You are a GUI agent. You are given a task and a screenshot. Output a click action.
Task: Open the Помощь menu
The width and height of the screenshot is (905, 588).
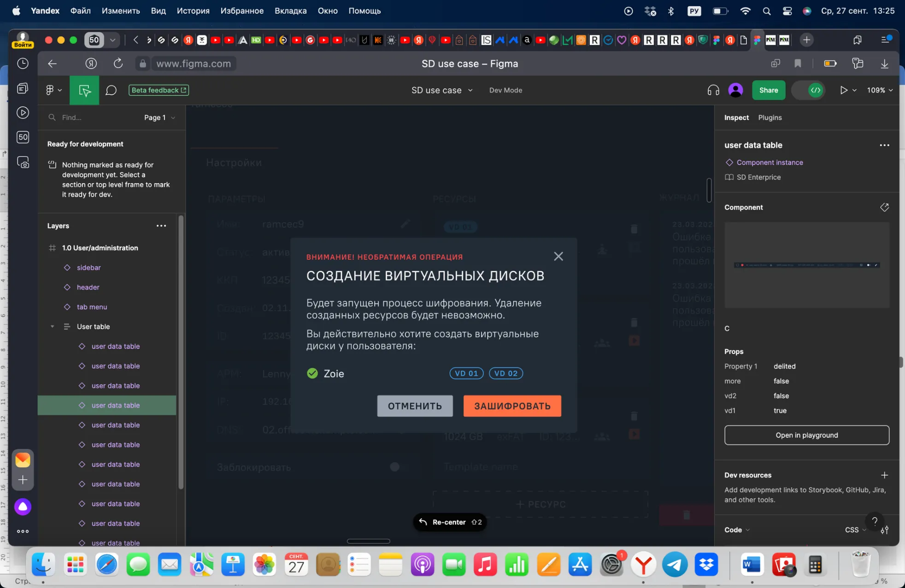(x=364, y=11)
